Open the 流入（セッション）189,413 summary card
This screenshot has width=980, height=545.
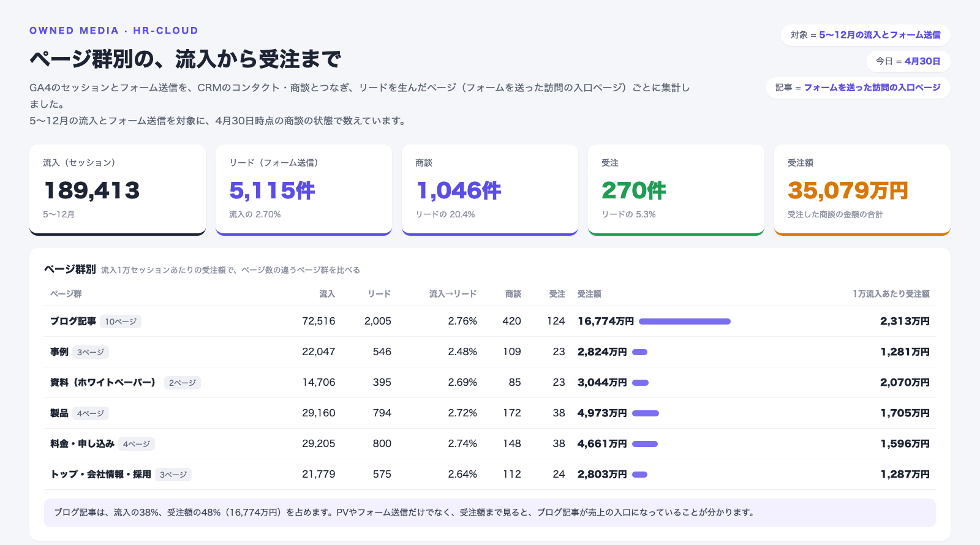118,190
